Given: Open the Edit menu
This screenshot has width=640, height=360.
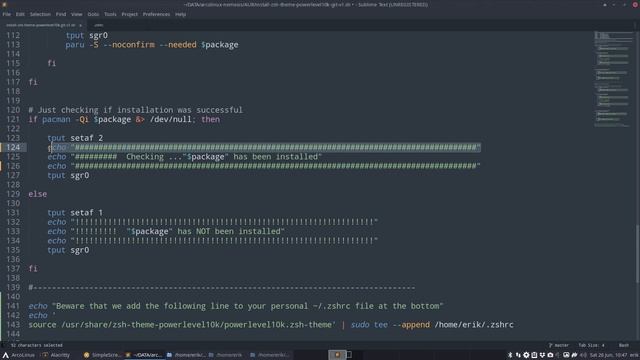Looking at the screenshot, I should pyautogui.click(x=20, y=14).
